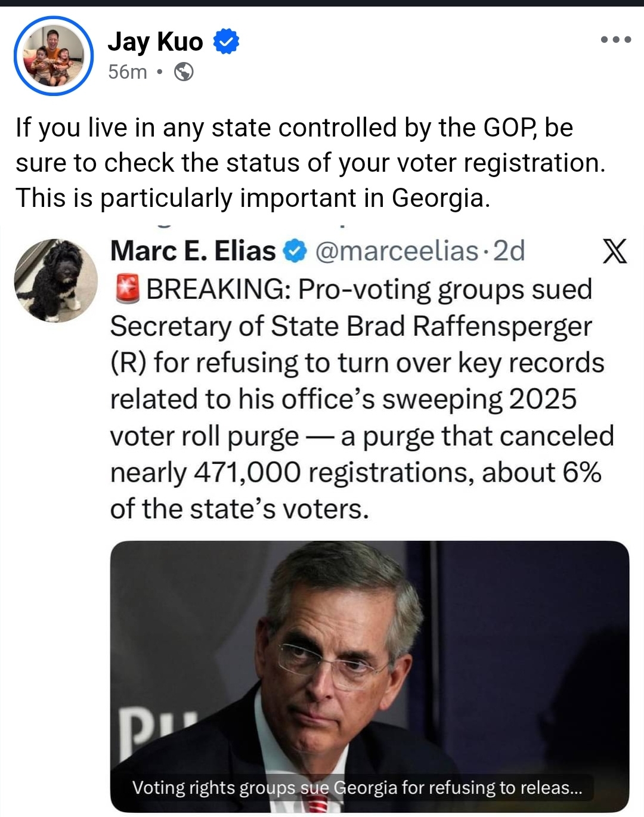Viewport: 644px width, 817px height.
Task: Click the verified badge beside Marc E. Elias
Action: point(294,251)
